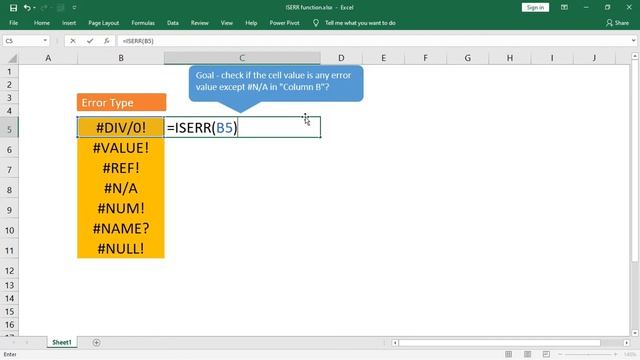This screenshot has width=640, height=360.
Task: Select column B header
Action: [121, 58]
